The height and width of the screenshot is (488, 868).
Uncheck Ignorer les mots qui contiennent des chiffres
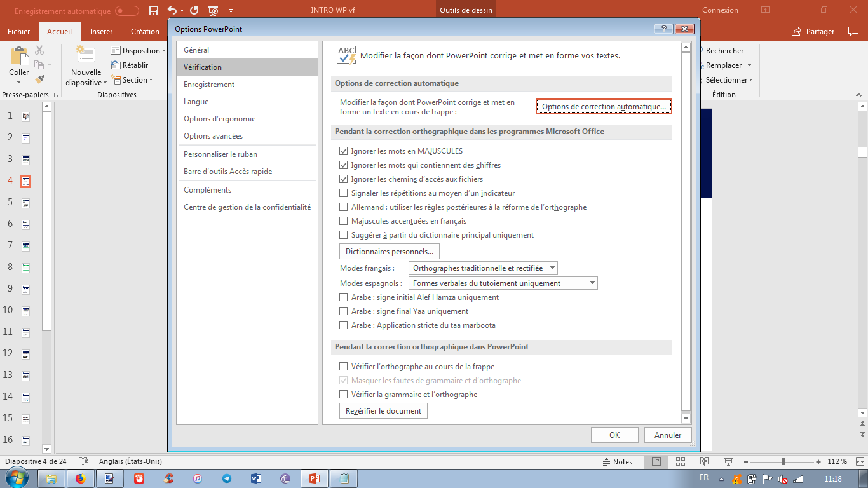point(344,165)
